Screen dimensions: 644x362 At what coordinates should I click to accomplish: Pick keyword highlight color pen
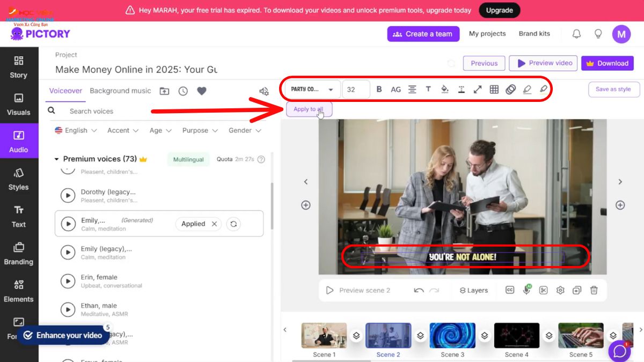[x=527, y=90]
